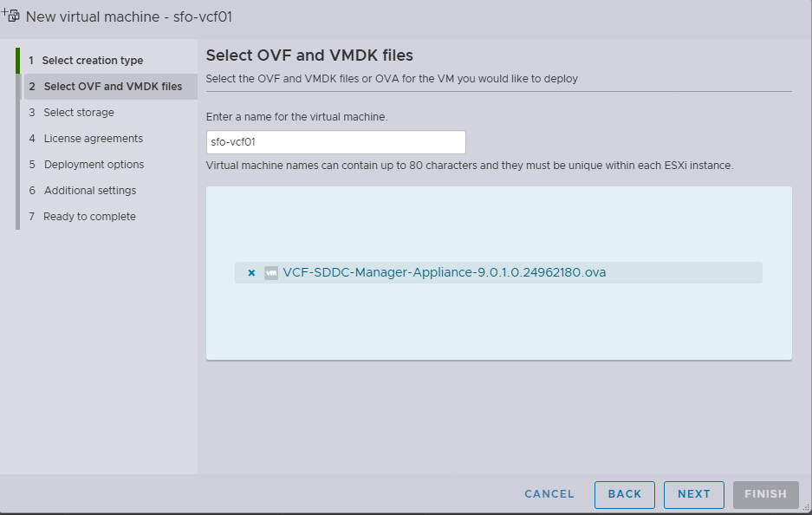This screenshot has width=812, height=515.
Task: Proceed with the Next button
Action: coord(693,494)
